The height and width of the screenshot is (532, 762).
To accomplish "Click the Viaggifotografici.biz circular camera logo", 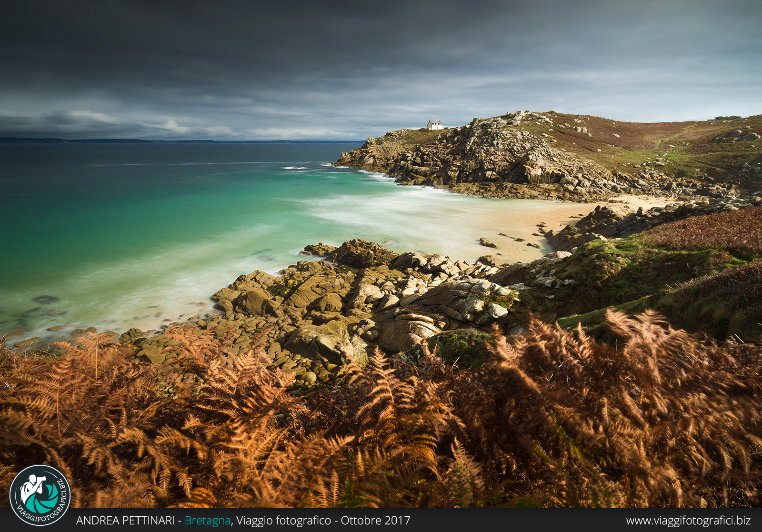I will 40,495.
